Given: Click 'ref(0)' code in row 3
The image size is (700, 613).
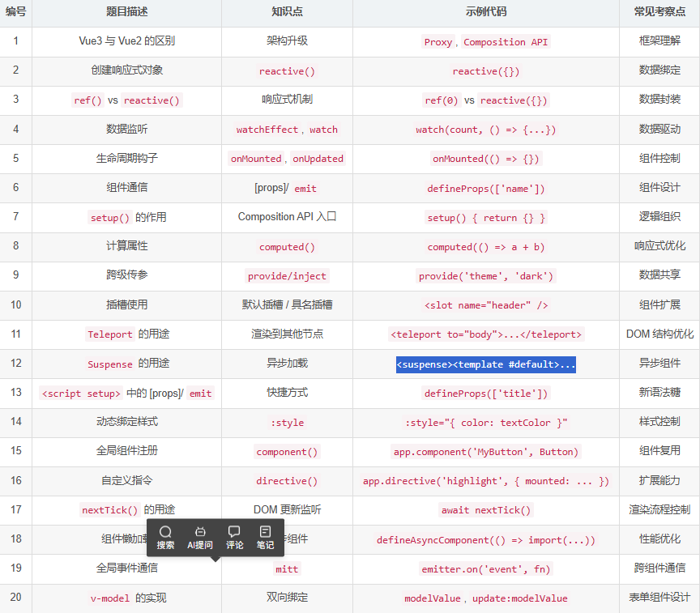Looking at the screenshot, I should tap(441, 100).
